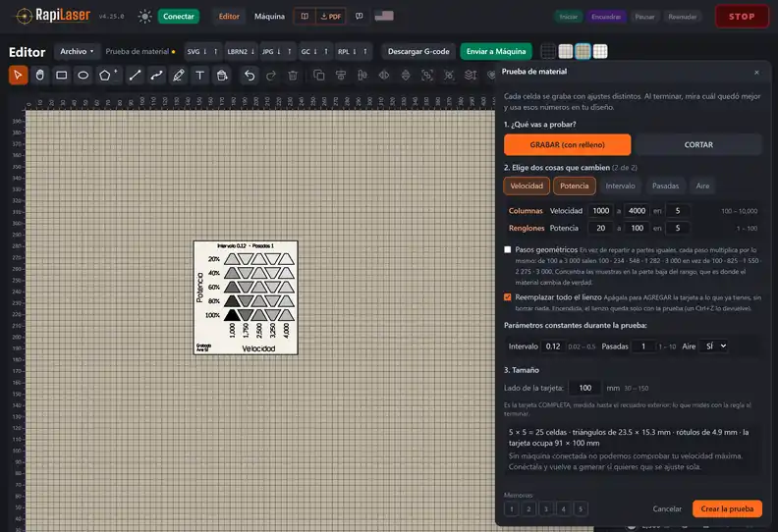Toggle the Potencia variable chip
The width and height of the screenshot is (778, 532).
(x=574, y=186)
